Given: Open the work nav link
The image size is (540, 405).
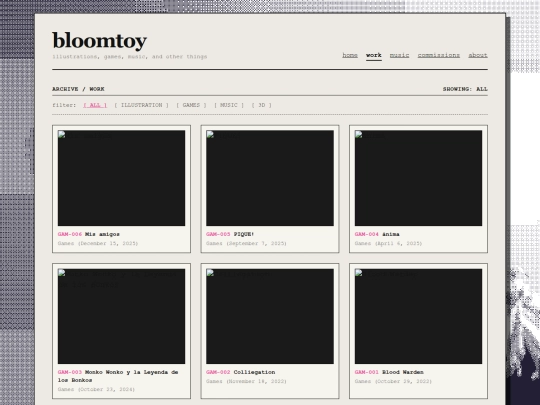Looking at the screenshot, I should (x=374, y=55).
